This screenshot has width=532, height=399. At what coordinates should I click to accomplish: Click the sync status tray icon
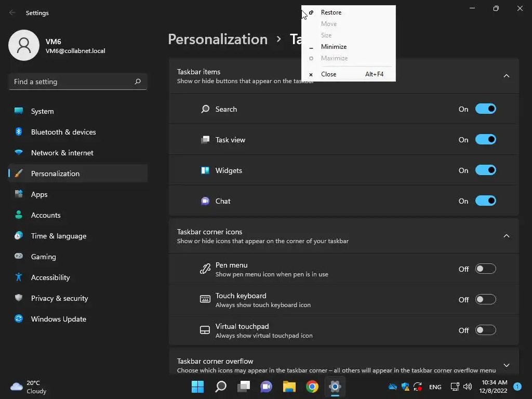(418, 387)
